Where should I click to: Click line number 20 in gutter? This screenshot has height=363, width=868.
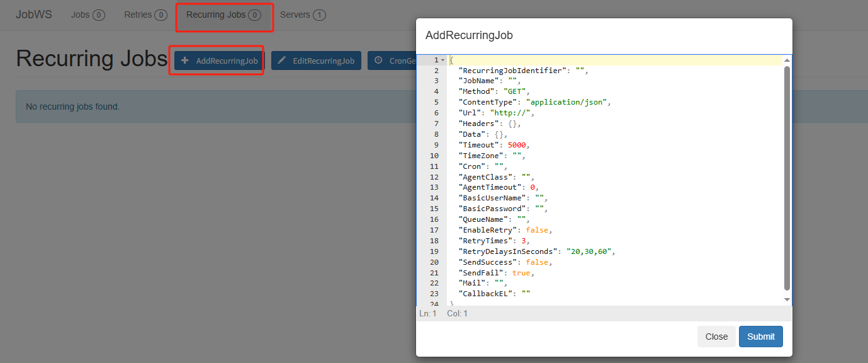[x=434, y=262]
